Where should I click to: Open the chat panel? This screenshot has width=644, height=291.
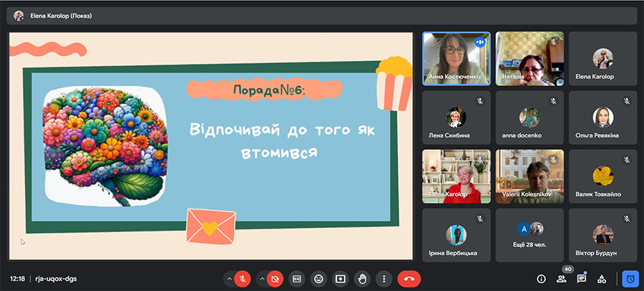(x=582, y=278)
